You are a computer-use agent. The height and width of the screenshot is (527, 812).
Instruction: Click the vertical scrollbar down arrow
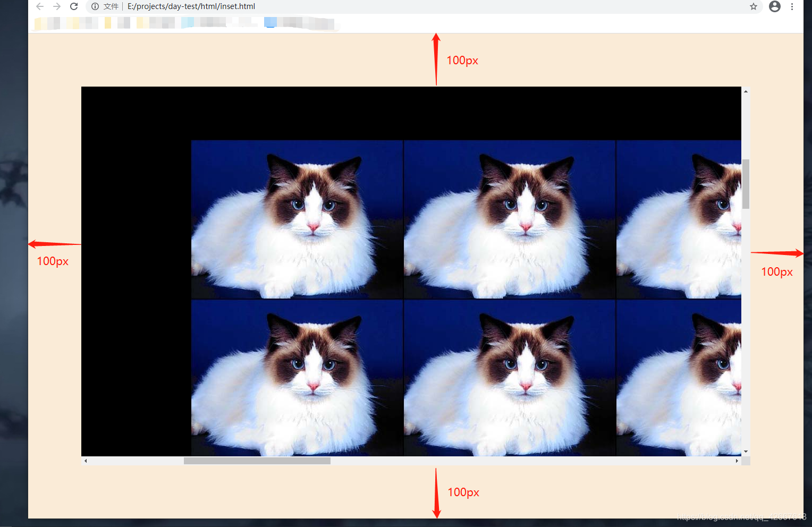point(746,452)
